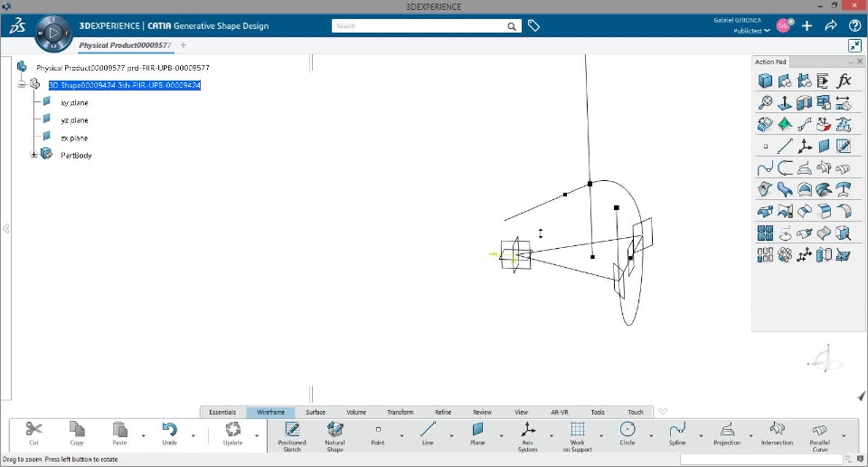Open the PublicTest credentials dropdown
The height and width of the screenshot is (467, 868).
pos(751,31)
